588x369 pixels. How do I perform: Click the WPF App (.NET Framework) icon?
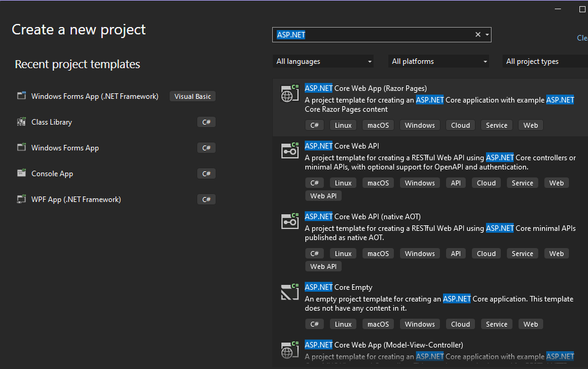[22, 199]
